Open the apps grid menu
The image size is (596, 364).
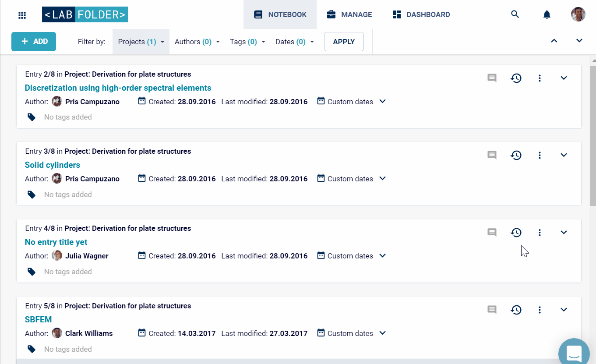click(x=22, y=15)
